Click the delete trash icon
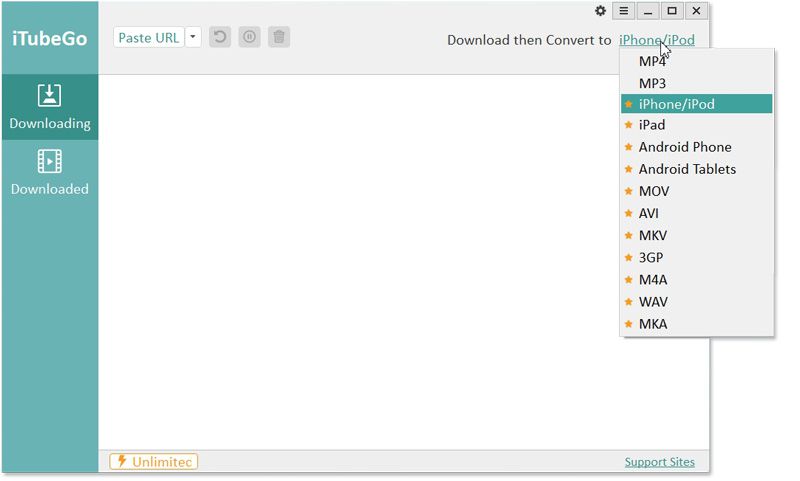 pyautogui.click(x=279, y=37)
